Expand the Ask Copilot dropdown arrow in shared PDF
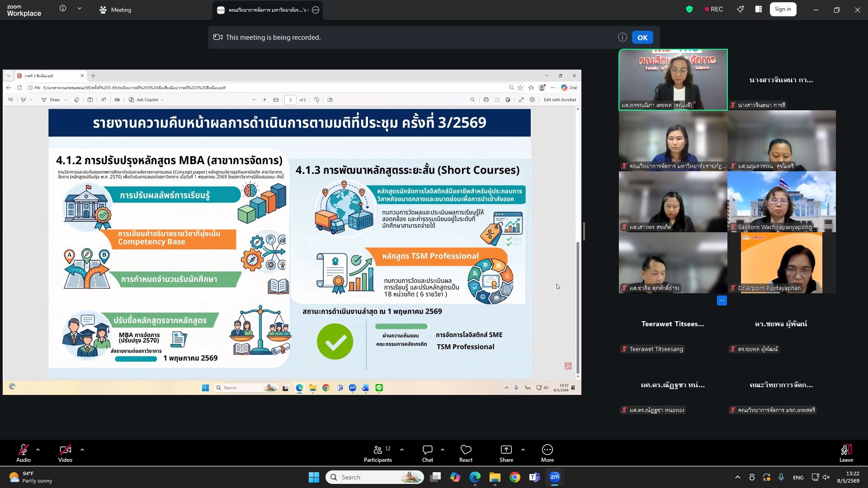This screenshot has height=488, width=868. [x=162, y=100]
